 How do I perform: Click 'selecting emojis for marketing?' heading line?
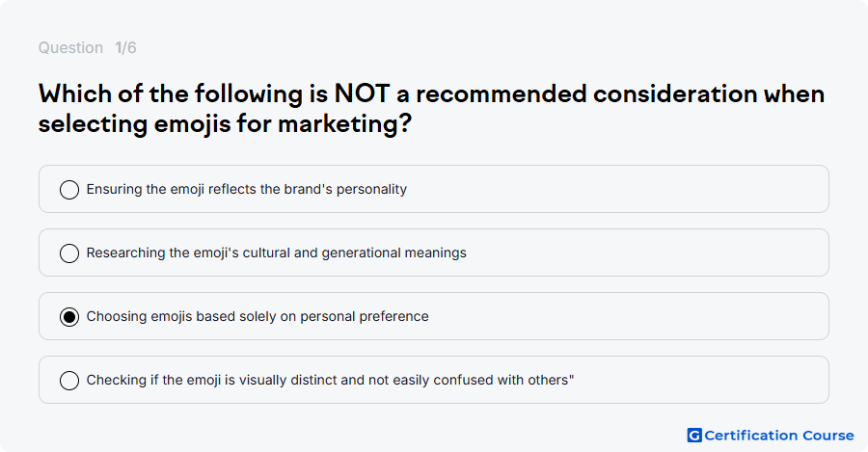click(225, 123)
